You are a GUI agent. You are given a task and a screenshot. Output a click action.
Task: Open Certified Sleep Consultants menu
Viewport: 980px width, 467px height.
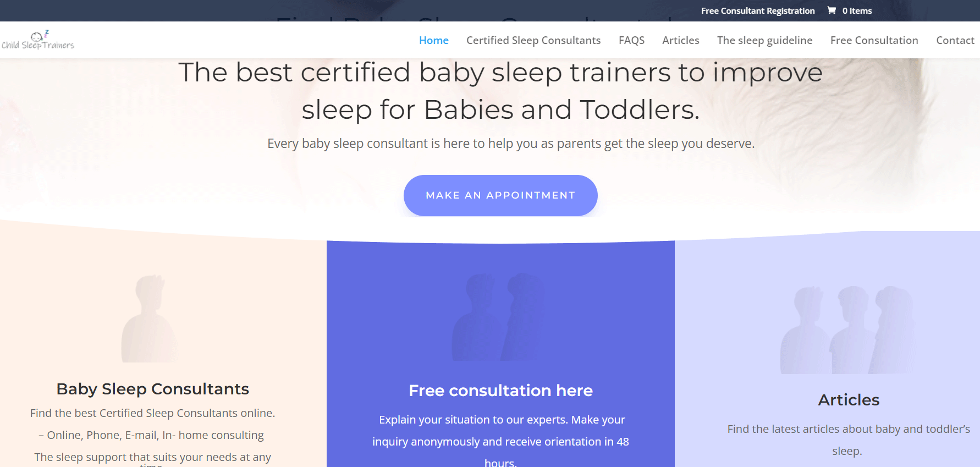[x=533, y=40]
